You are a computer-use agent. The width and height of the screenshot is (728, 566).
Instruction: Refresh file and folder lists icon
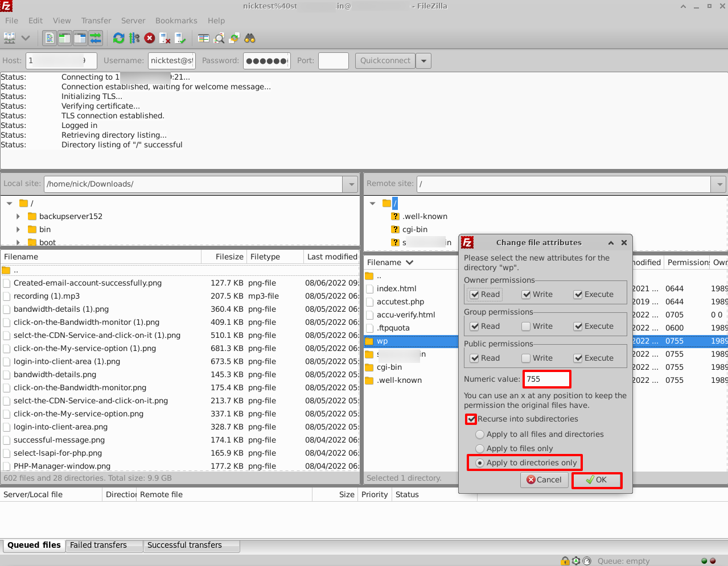tap(119, 38)
